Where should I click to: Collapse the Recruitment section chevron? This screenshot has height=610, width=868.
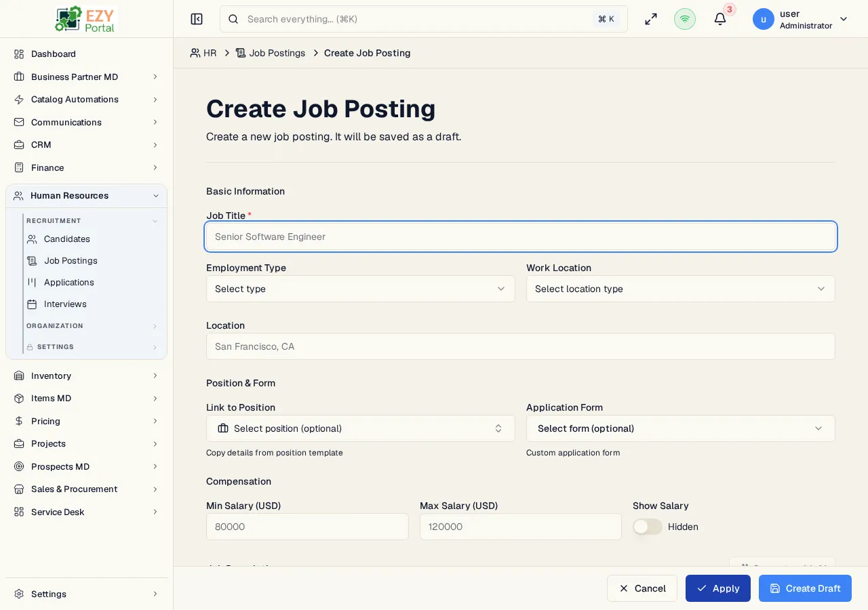pos(155,221)
